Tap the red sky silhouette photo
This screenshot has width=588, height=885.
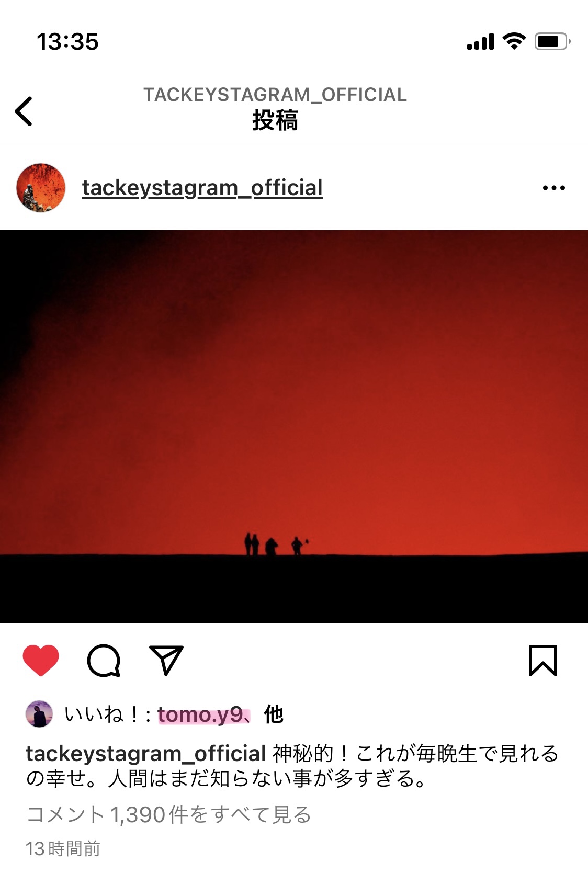click(x=294, y=426)
